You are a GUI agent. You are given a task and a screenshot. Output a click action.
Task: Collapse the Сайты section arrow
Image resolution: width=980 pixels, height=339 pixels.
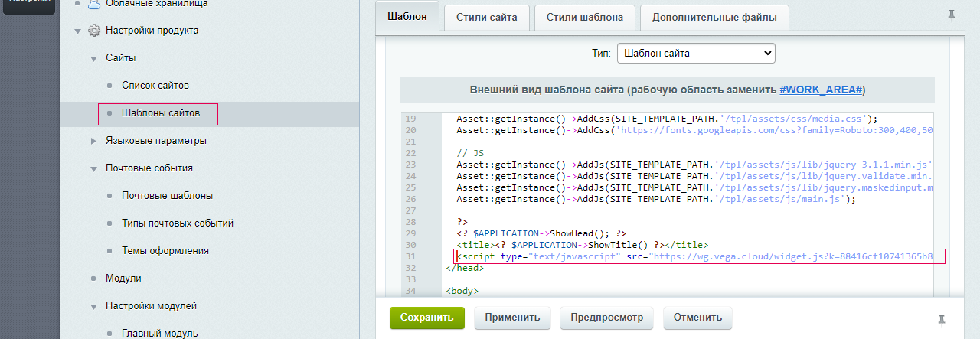pyautogui.click(x=93, y=58)
